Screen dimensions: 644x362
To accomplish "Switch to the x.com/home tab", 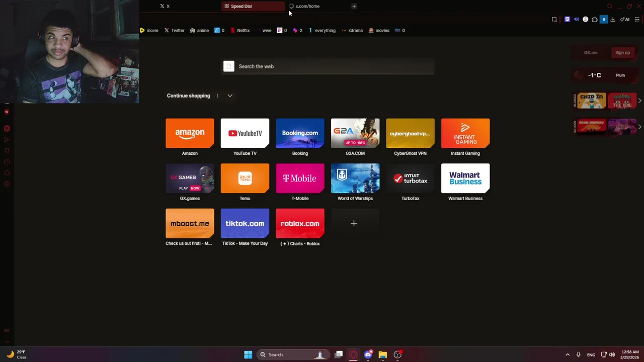I will 317,6.
